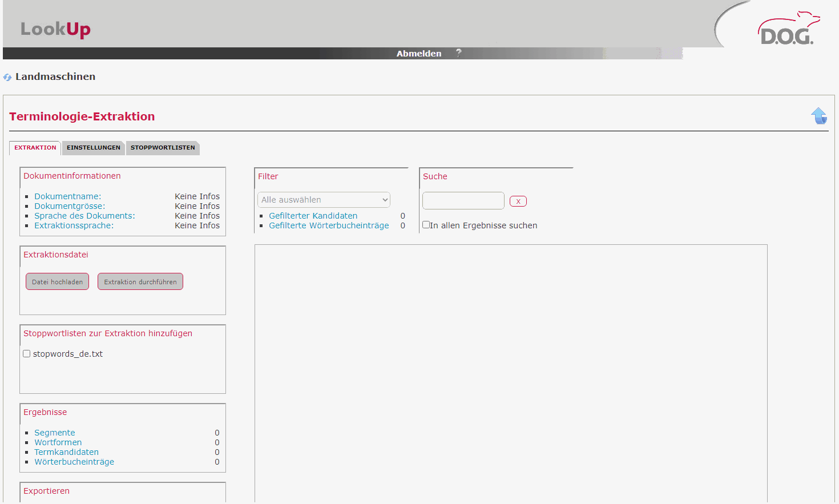Click Gefilterte Wörterbucheinträge link
The height and width of the screenshot is (504, 839).
pos(329,225)
